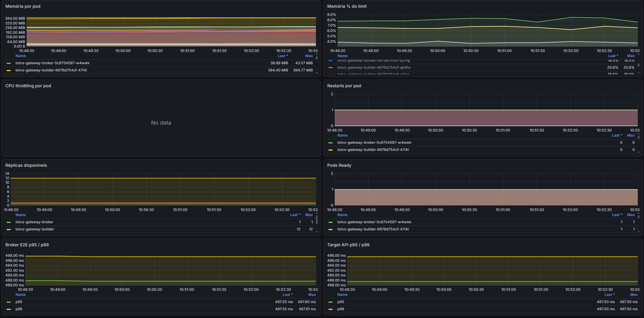Screen dimensions: 644x318
Task: Open the 'Réplicas disponíveis' panel title
Action: pos(26,165)
